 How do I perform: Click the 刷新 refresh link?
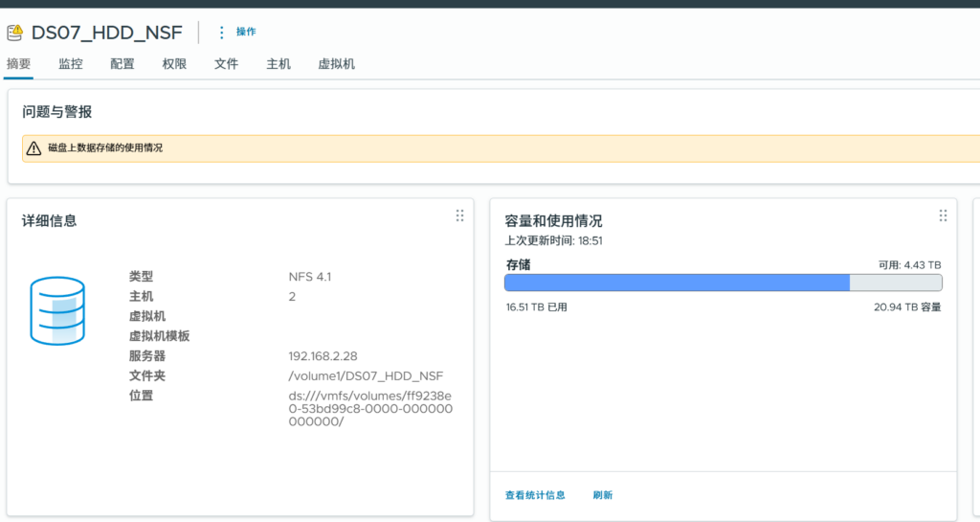[603, 495]
